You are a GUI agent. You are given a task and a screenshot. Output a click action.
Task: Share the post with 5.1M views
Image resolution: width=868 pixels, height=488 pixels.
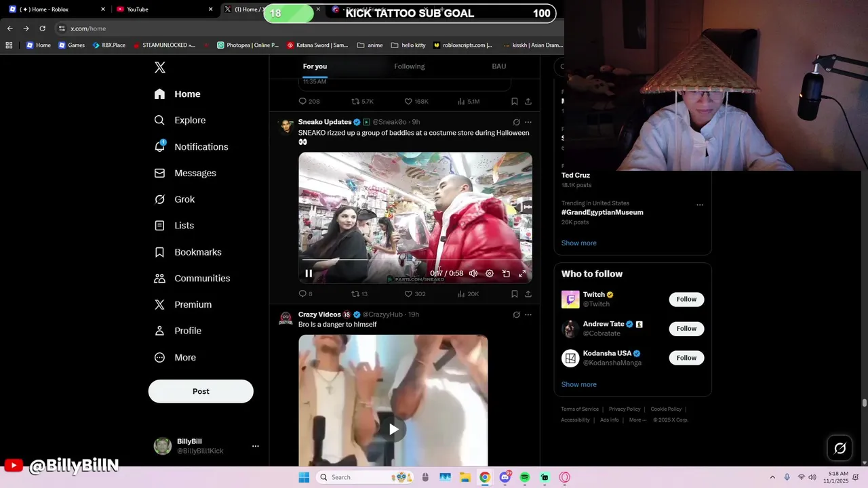point(528,101)
